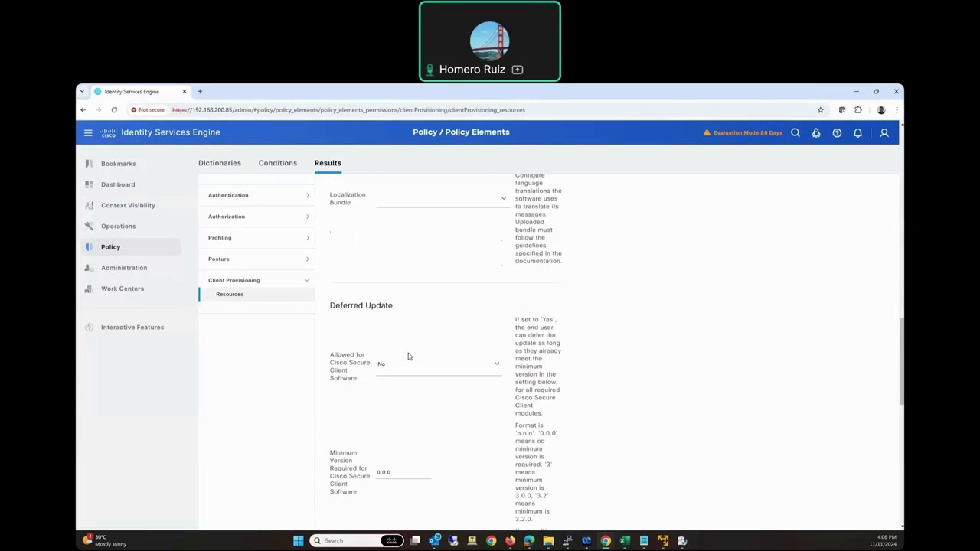Open File Explorer from the taskbar
980x551 pixels.
[x=548, y=540]
